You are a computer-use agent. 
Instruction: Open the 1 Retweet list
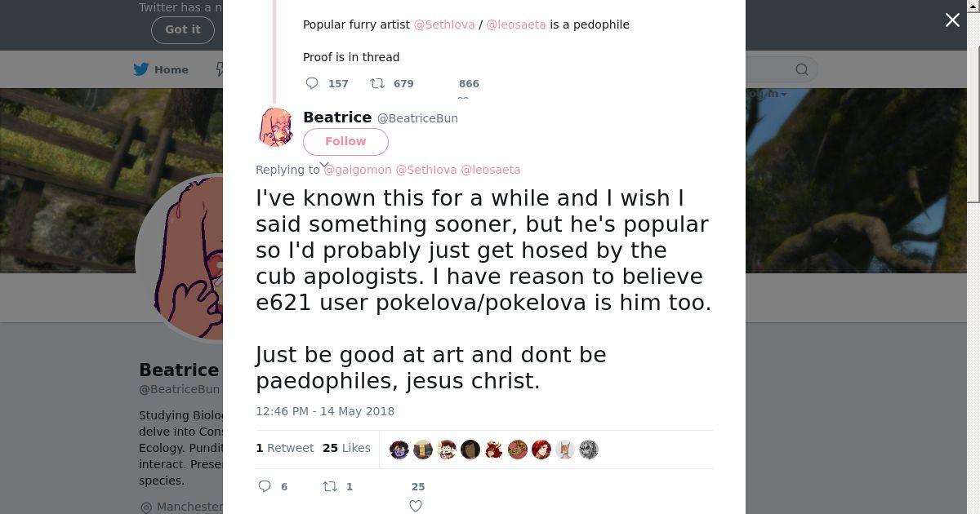click(x=284, y=448)
